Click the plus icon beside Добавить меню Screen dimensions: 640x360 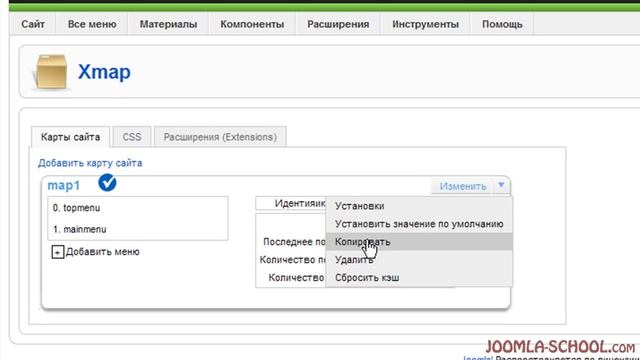click(58, 252)
